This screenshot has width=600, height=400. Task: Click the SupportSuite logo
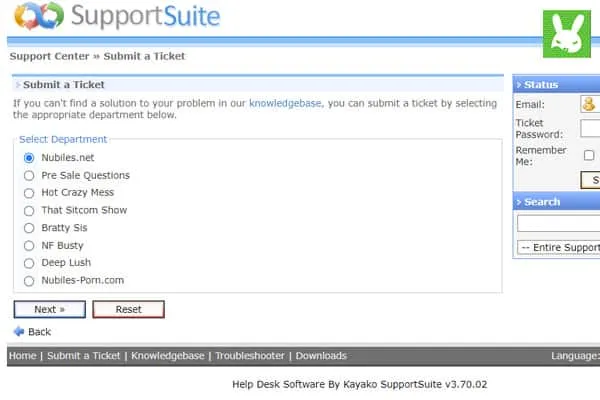[x=117, y=16]
